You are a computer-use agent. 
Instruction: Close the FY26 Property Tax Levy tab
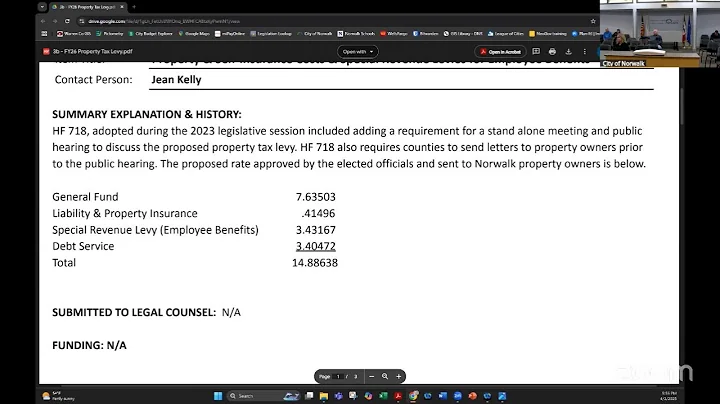[x=122, y=7]
